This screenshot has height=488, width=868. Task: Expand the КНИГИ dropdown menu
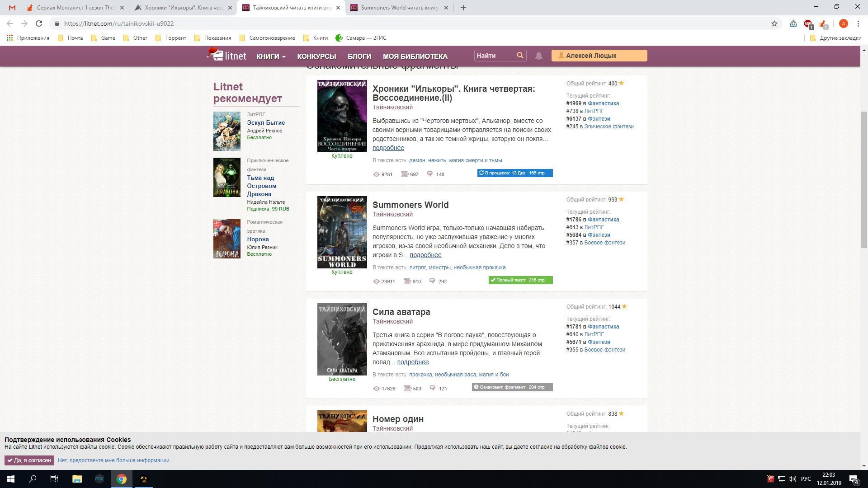270,56
